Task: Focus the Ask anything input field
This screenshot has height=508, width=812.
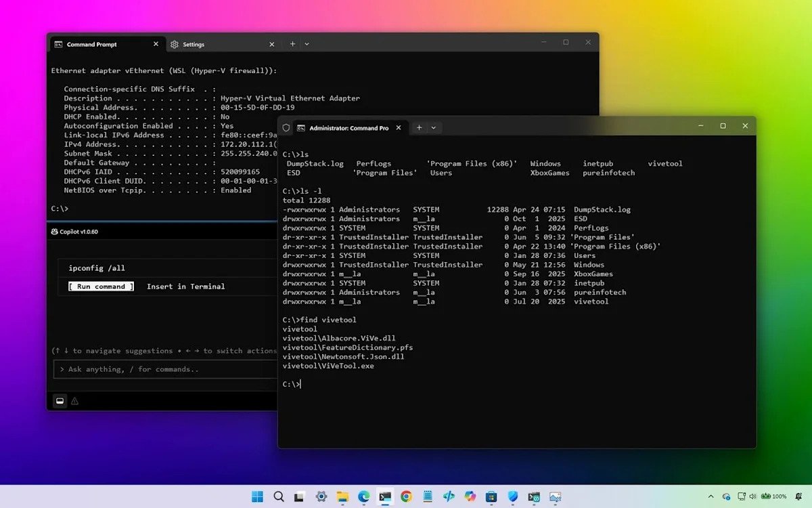Action: point(164,369)
